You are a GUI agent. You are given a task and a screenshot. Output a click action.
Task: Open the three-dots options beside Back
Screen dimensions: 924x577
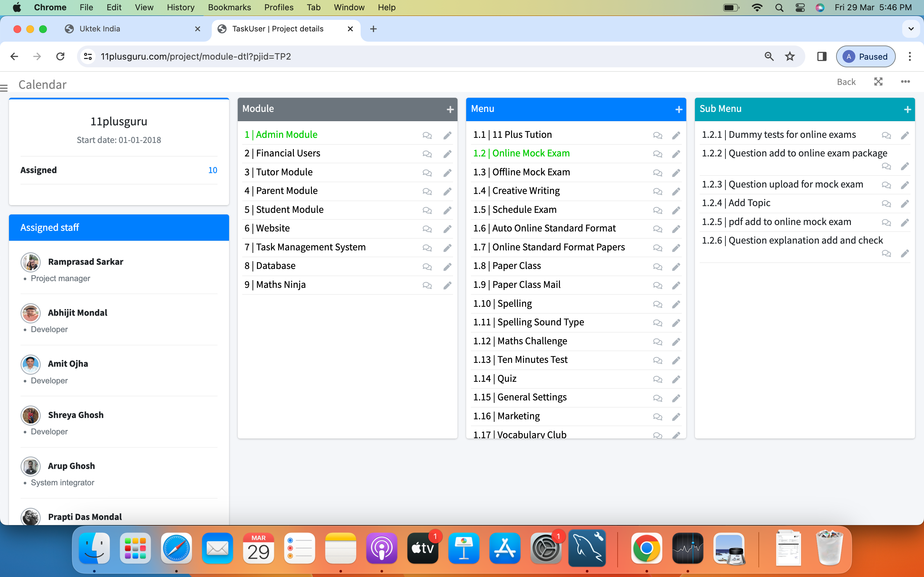click(x=905, y=82)
